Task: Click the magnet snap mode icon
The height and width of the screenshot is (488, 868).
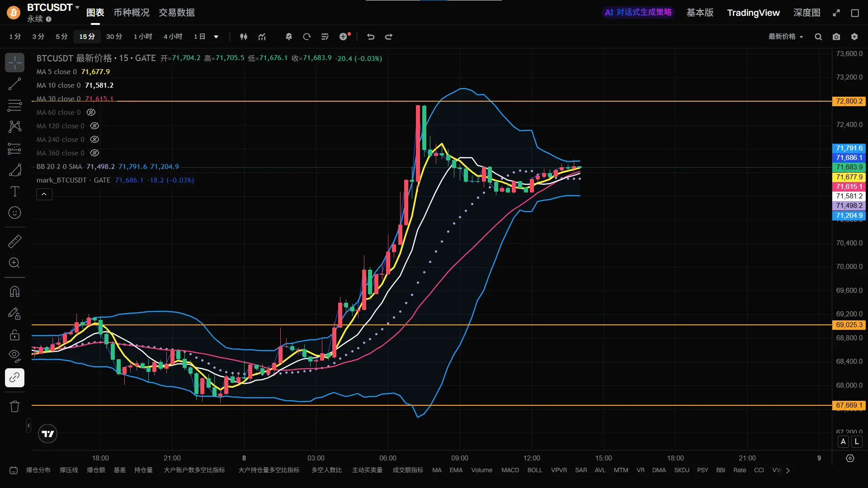Action: click(x=14, y=291)
